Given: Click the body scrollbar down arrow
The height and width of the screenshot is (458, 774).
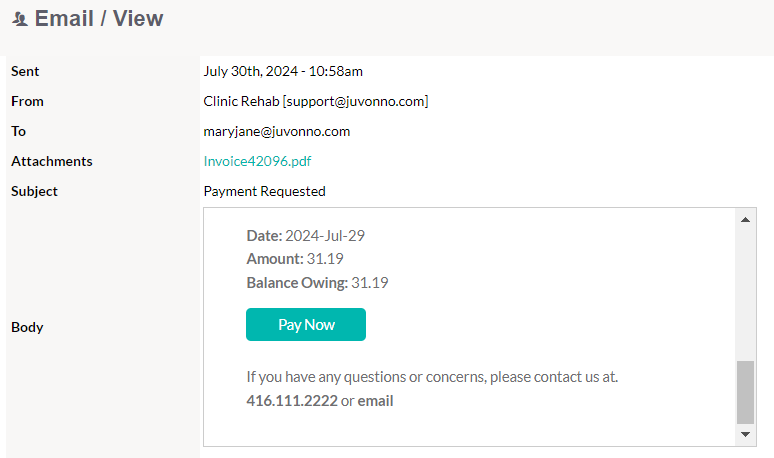Looking at the screenshot, I should click(745, 434).
